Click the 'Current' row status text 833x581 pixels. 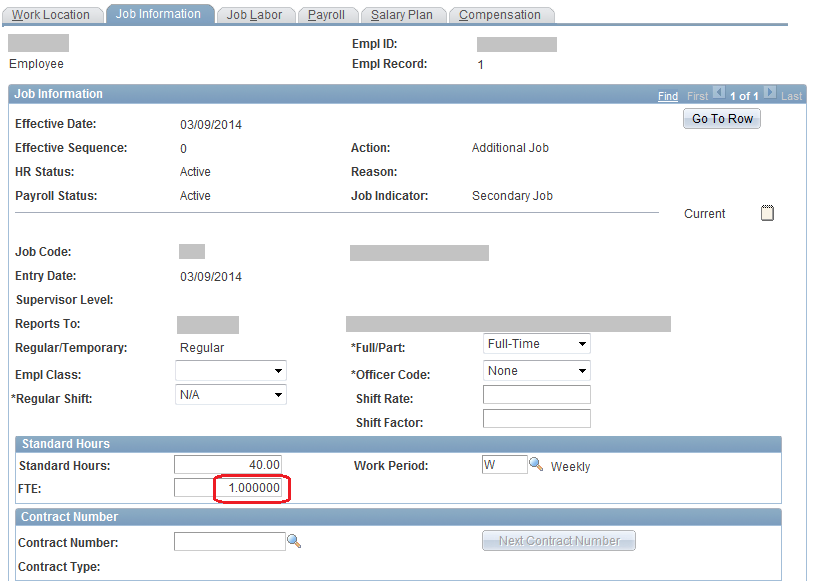(704, 213)
